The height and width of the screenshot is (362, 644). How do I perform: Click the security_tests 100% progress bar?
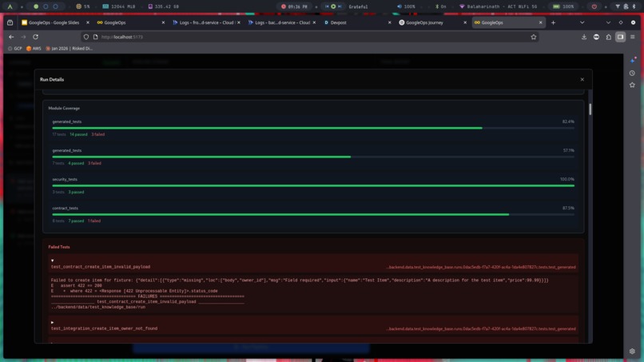pyautogui.click(x=313, y=185)
